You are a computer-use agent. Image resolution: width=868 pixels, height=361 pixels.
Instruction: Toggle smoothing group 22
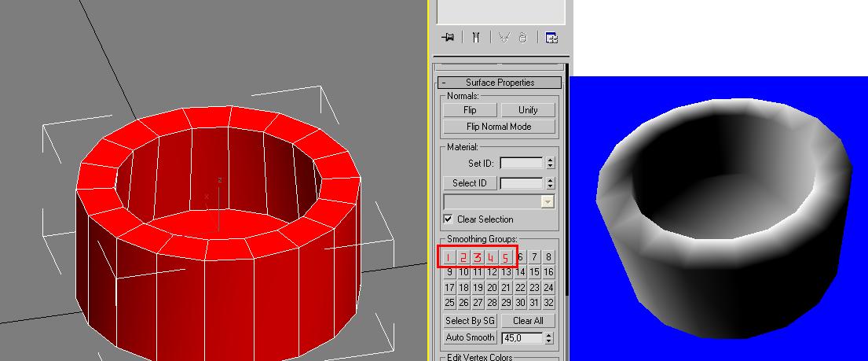[520, 288]
